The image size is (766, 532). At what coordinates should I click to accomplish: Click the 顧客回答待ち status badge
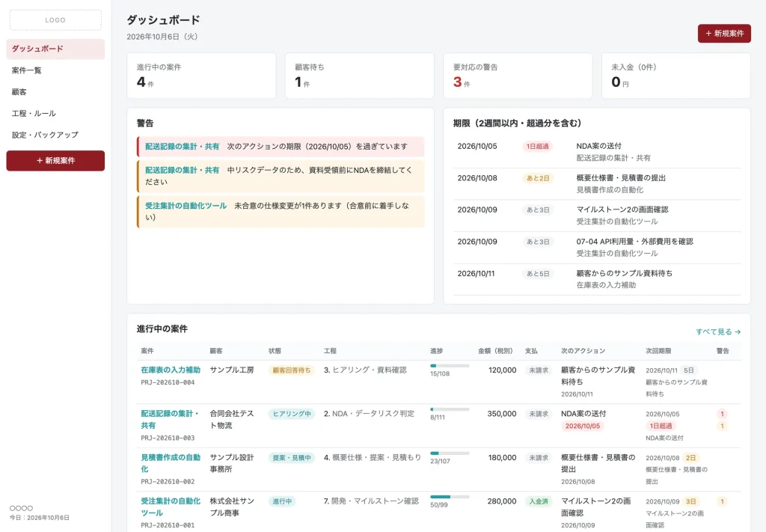pyautogui.click(x=292, y=370)
